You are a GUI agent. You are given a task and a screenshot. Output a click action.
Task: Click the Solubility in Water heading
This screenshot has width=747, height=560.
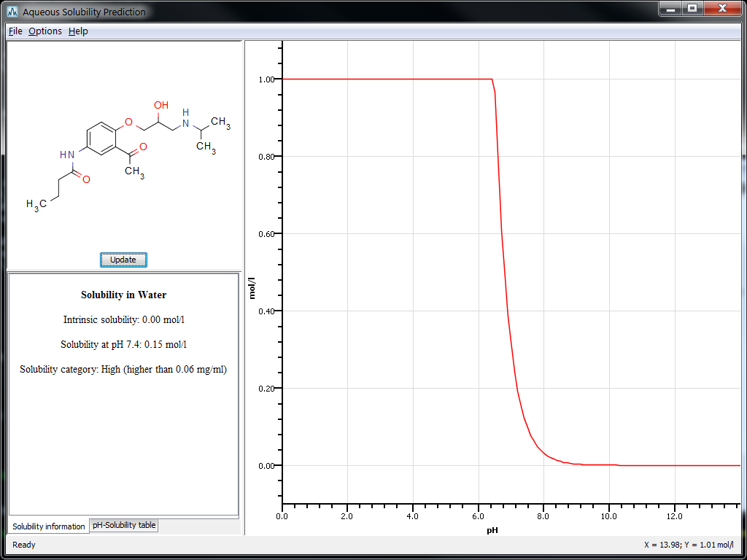[x=123, y=295]
